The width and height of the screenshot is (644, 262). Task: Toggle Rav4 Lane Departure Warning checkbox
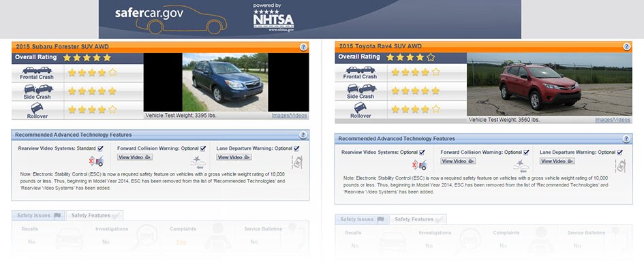point(619,152)
